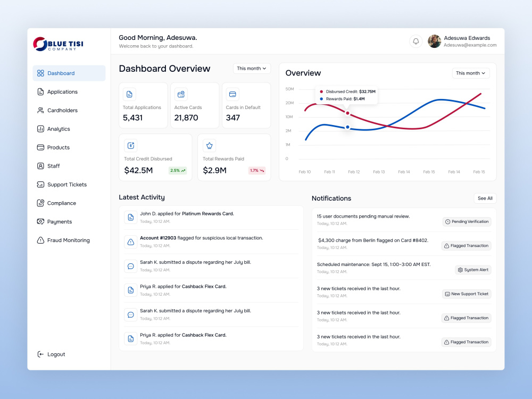
Task: Open Support Tickets menu item
Action: click(x=69, y=185)
